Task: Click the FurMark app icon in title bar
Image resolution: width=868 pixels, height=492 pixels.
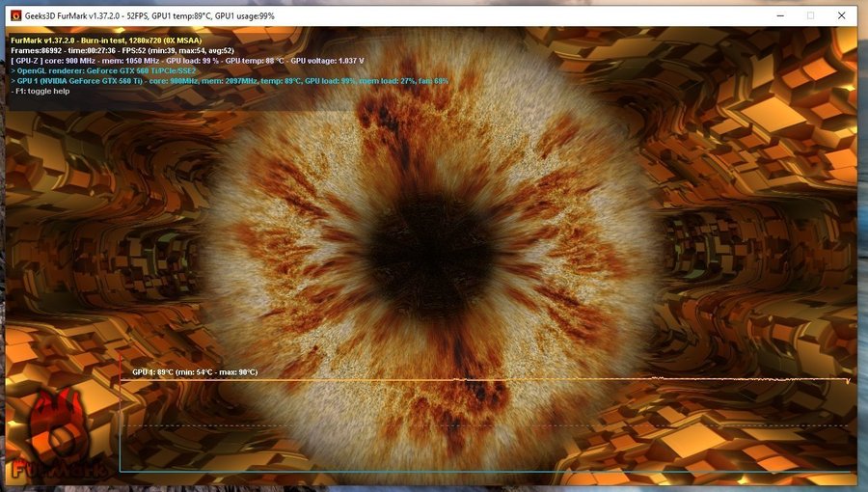Action: tap(16, 16)
